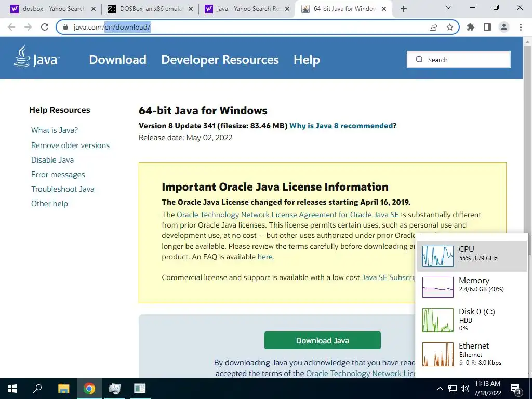Open the Remove older versions link
Image resolution: width=532 pixels, height=399 pixels.
70,145
